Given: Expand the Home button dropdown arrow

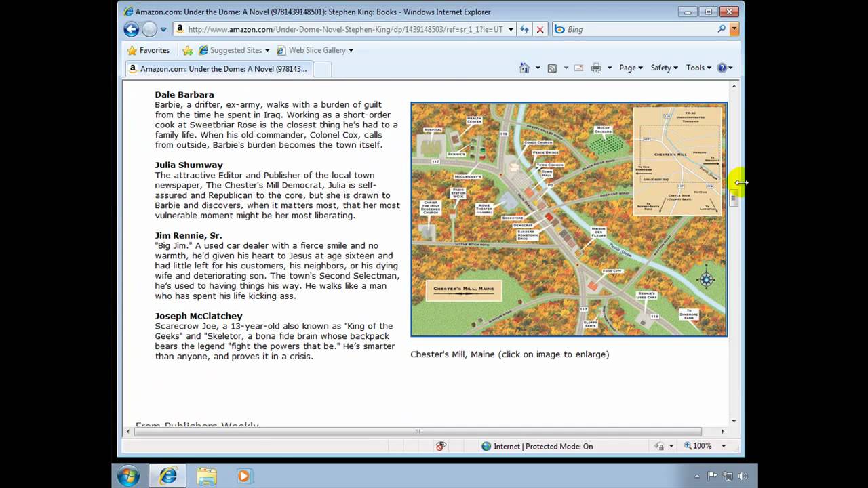Looking at the screenshot, I should point(538,68).
